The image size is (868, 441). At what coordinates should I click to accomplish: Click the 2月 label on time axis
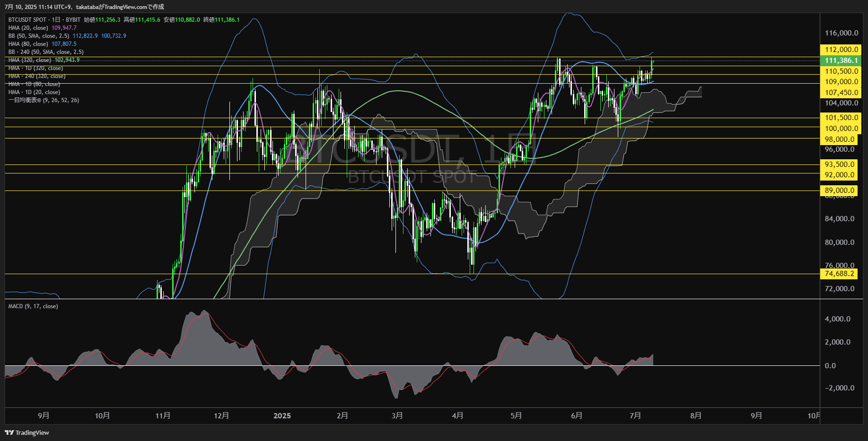[342, 415]
